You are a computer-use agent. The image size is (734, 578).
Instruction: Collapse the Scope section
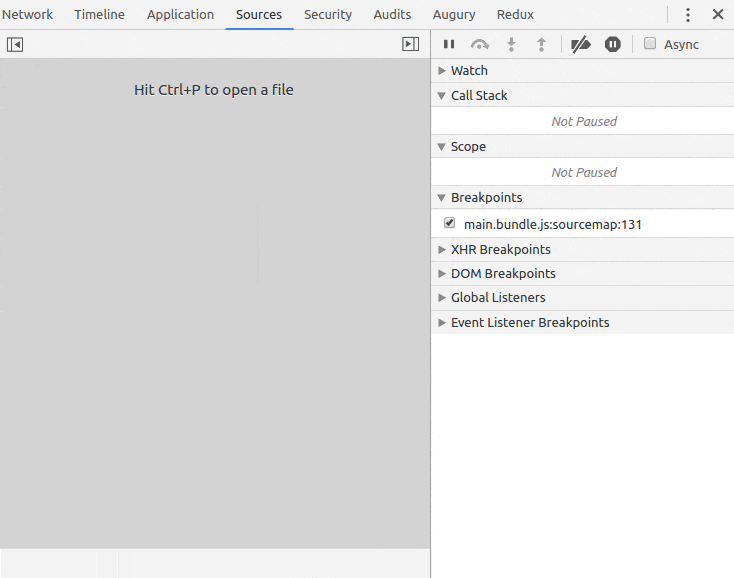[x=582, y=146]
